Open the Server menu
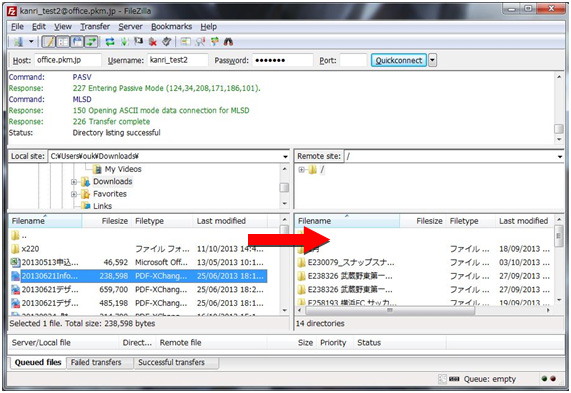 pyautogui.click(x=130, y=27)
